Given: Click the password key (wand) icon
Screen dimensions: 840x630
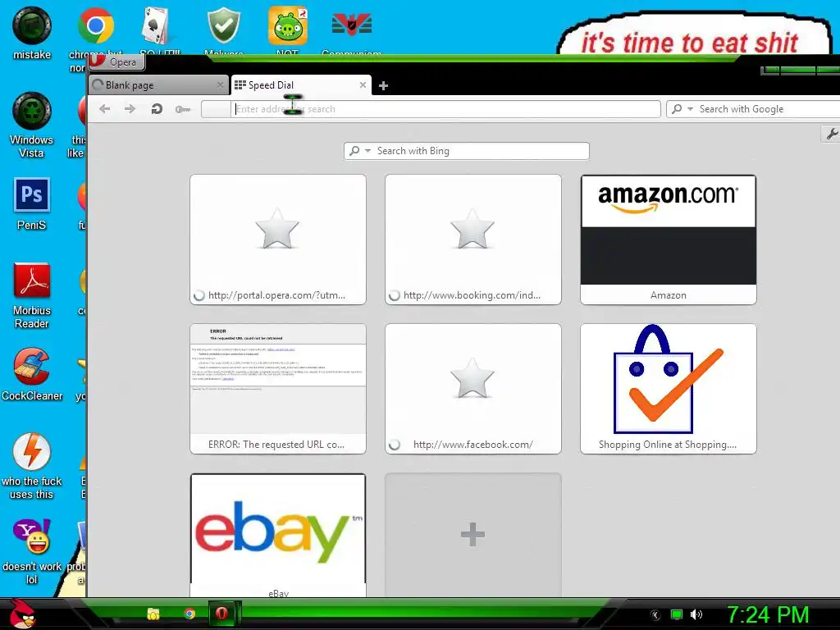Looking at the screenshot, I should coord(183,109).
